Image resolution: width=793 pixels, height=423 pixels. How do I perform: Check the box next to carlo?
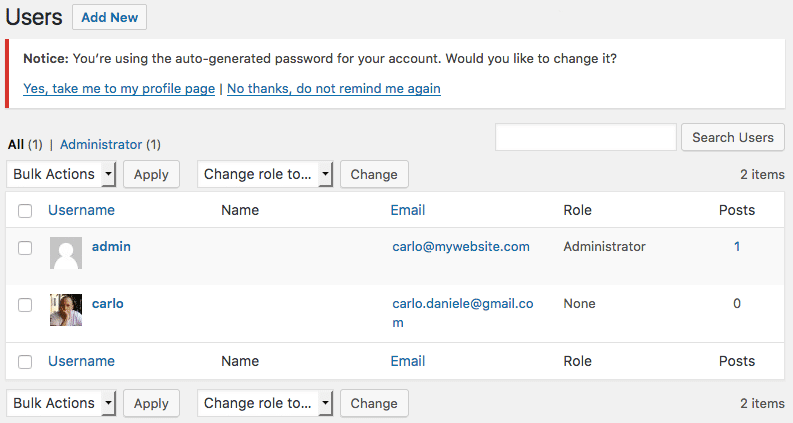click(x=25, y=304)
